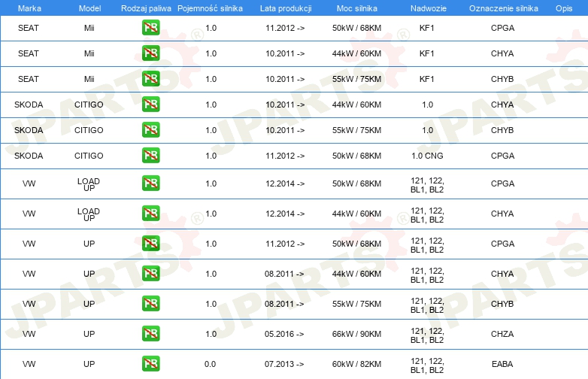Click fuel icon in VW UP CHZA row
This screenshot has width=588, height=379.
(x=150, y=334)
